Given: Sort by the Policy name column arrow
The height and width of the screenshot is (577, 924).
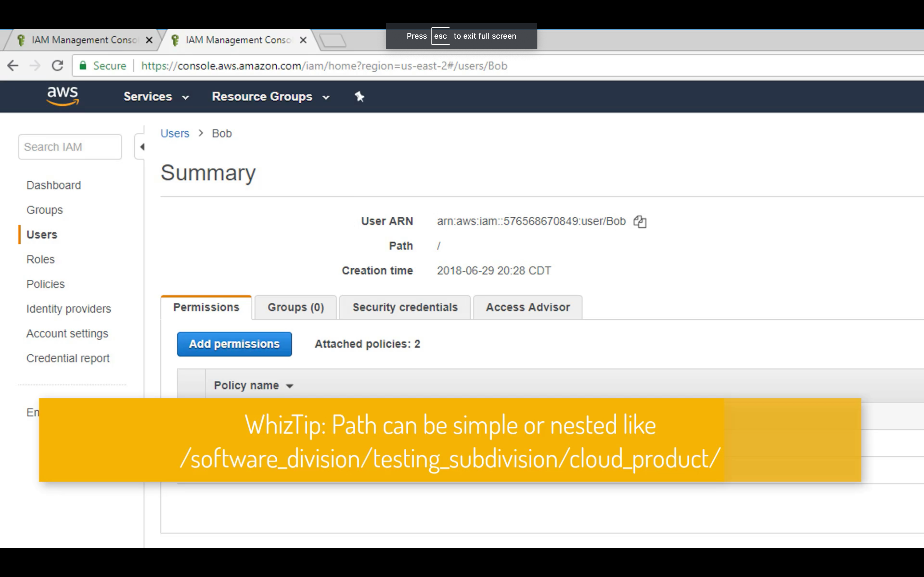Looking at the screenshot, I should pos(290,386).
